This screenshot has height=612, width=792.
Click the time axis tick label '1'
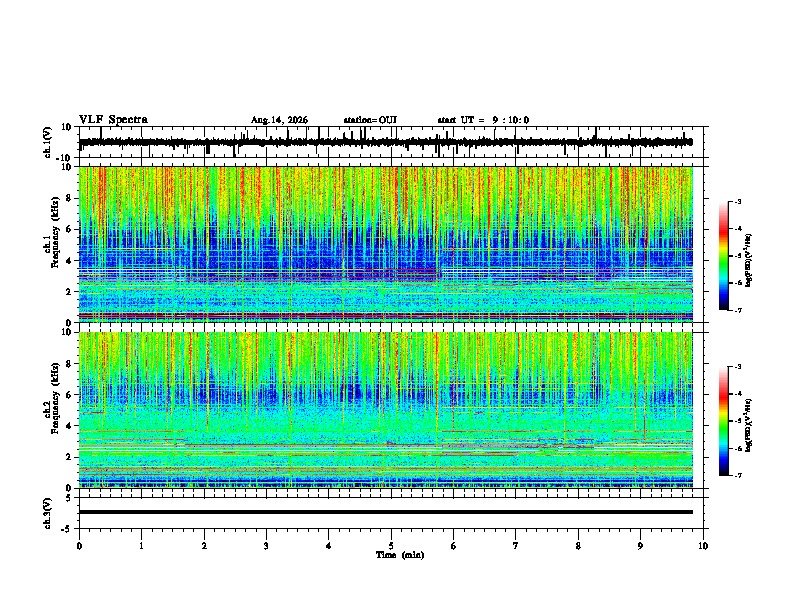[141, 546]
